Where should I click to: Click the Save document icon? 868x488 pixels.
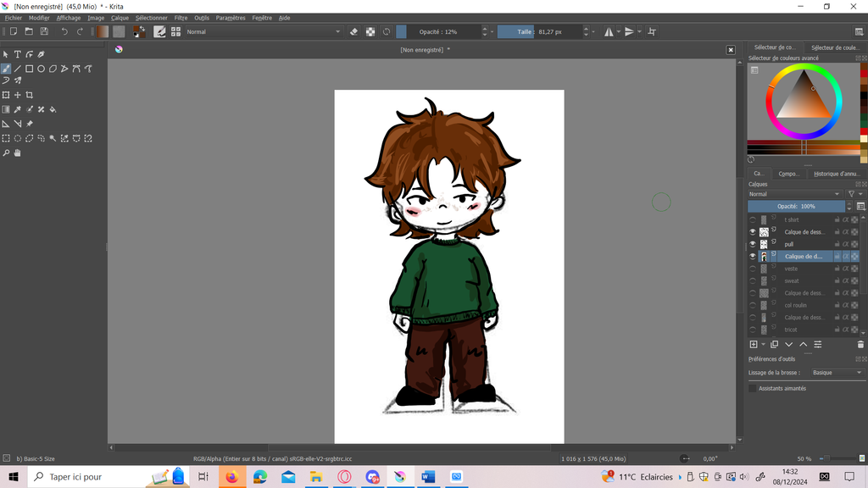click(44, 31)
